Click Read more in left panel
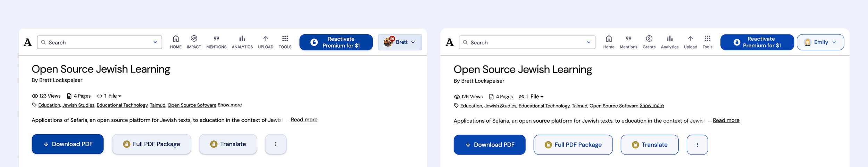The image size is (868, 167). click(304, 120)
